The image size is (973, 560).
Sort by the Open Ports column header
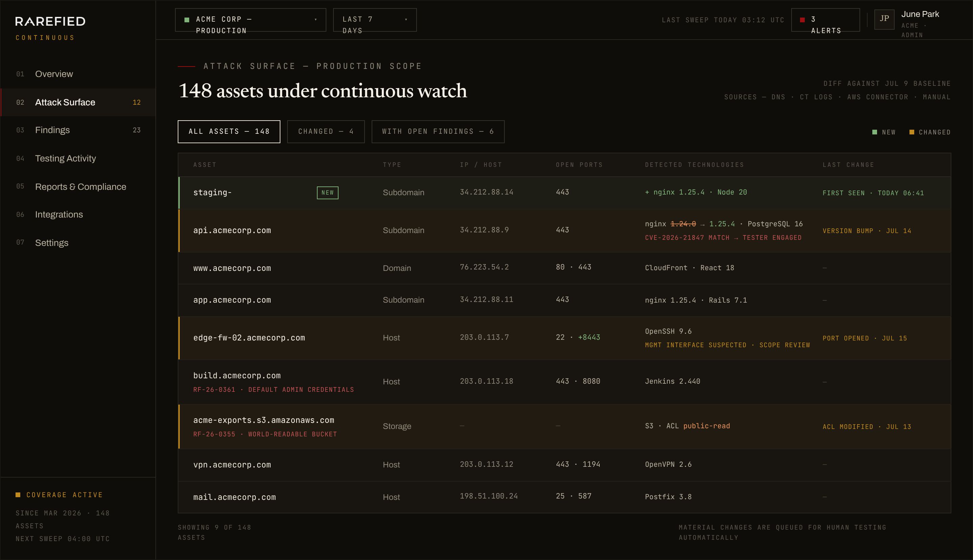[x=579, y=164]
